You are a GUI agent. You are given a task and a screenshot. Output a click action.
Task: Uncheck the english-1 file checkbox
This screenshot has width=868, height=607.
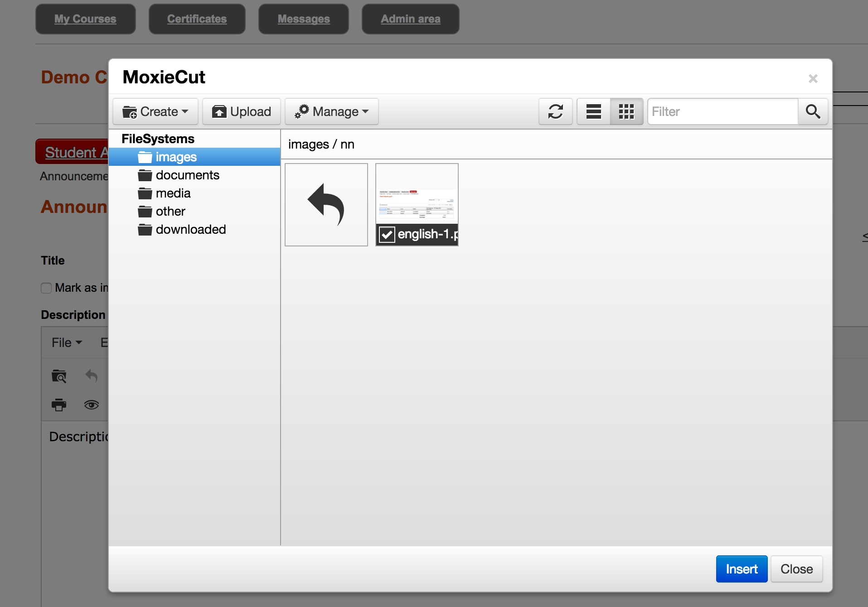tap(387, 235)
